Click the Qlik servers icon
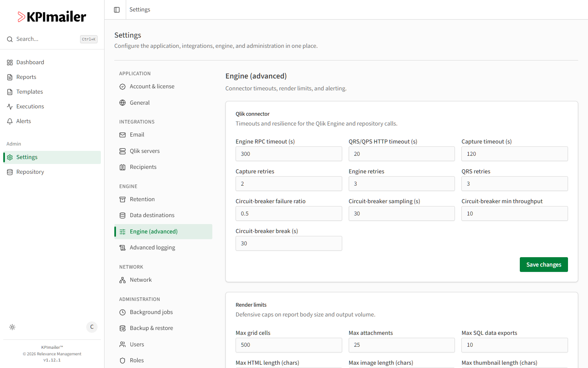The height and width of the screenshot is (368, 588). (122, 151)
